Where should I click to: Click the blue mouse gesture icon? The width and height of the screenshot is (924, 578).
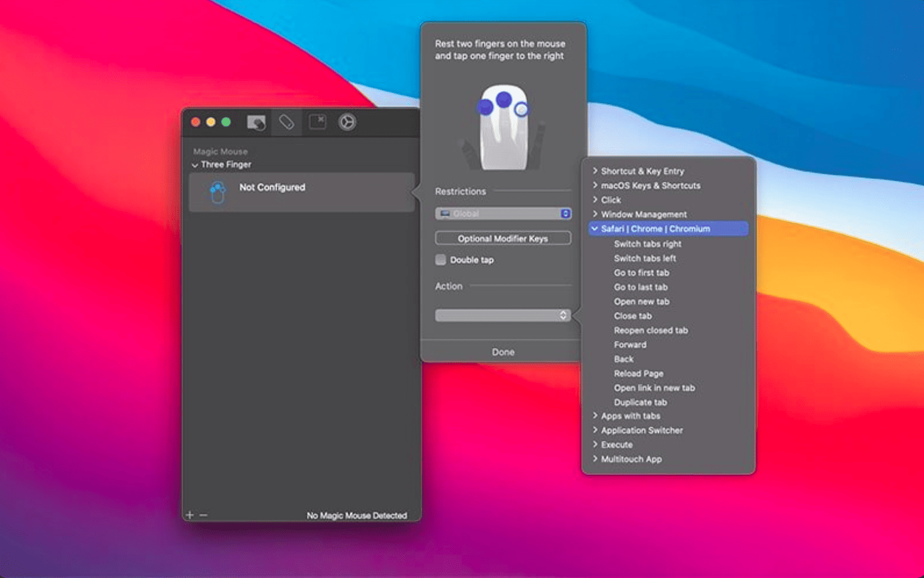click(218, 192)
